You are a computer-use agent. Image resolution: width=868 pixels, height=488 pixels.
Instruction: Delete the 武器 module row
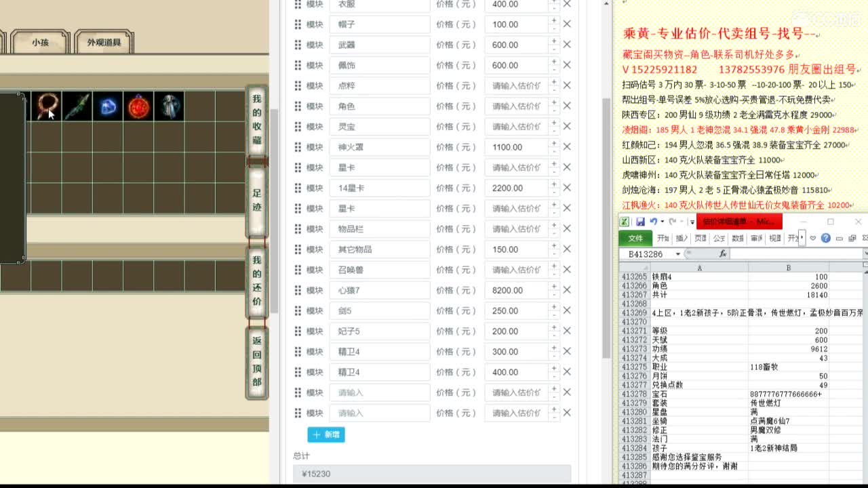tap(567, 45)
